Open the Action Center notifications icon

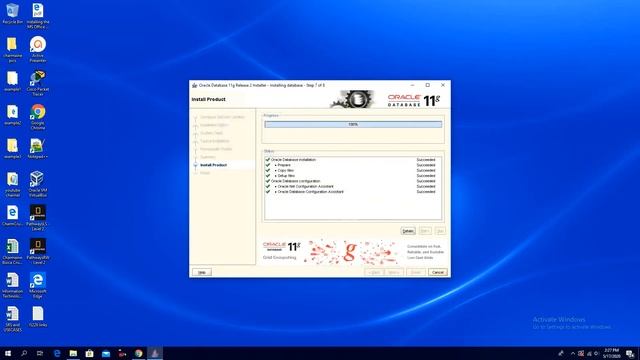(x=630, y=353)
